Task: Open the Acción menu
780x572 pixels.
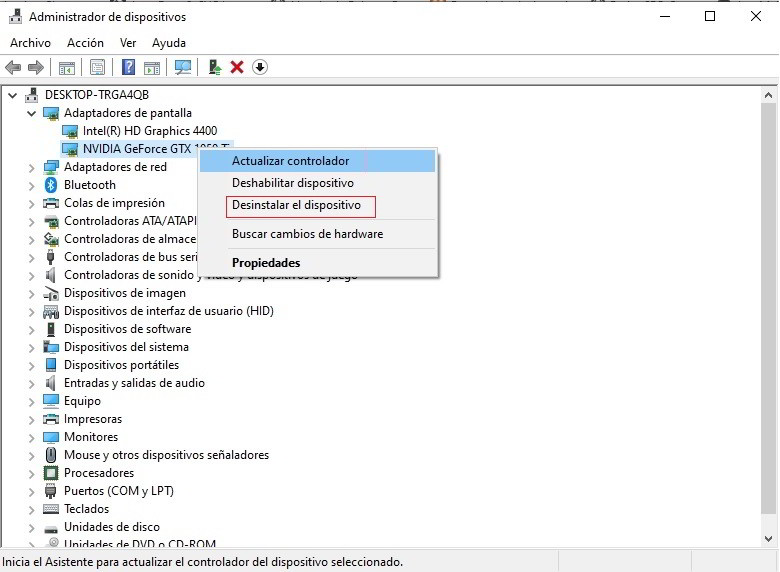Action: tap(85, 43)
